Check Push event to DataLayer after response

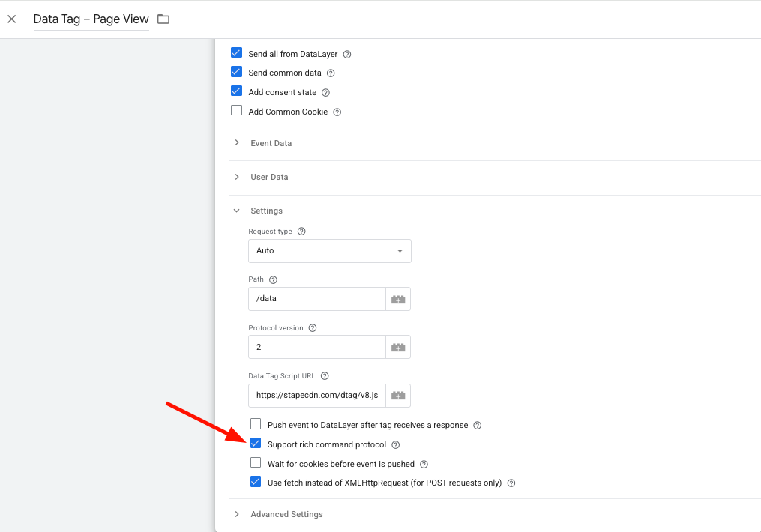(256, 424)
